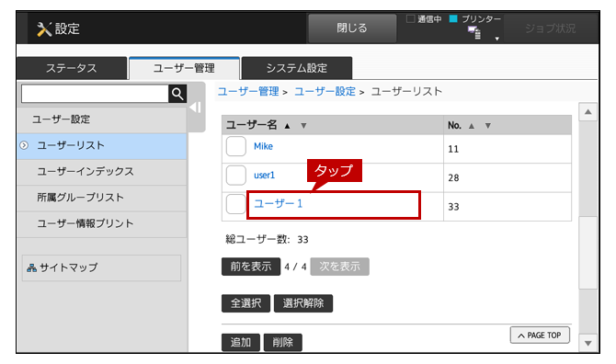
Task: Open dropdown arrow under printer status
Action: pyautogui.click(x=497, y=39)
